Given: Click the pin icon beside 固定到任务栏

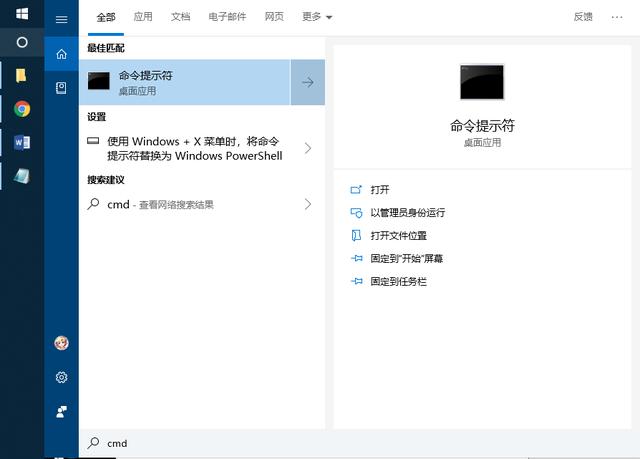Looking at the screenshot, I should [x=356, y=281].
